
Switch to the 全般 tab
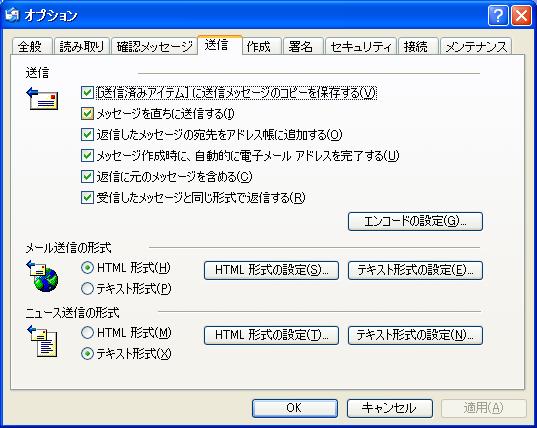click(x=32, y=46)
